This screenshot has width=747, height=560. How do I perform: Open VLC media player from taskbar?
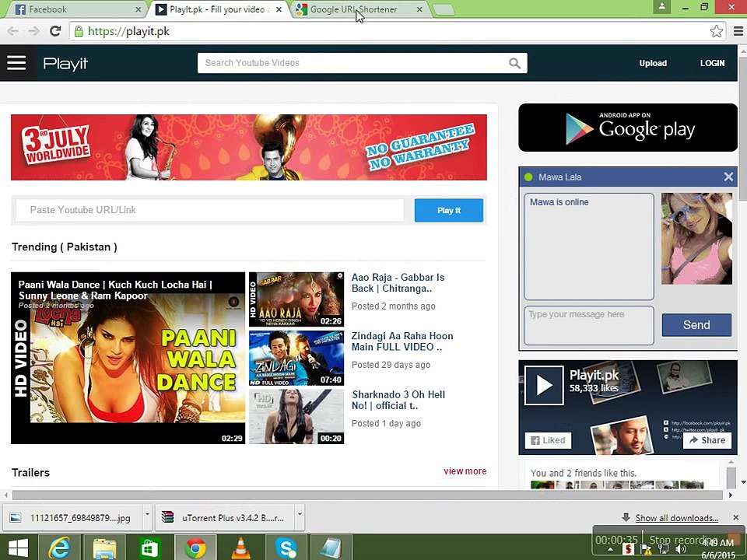(240, 548)
